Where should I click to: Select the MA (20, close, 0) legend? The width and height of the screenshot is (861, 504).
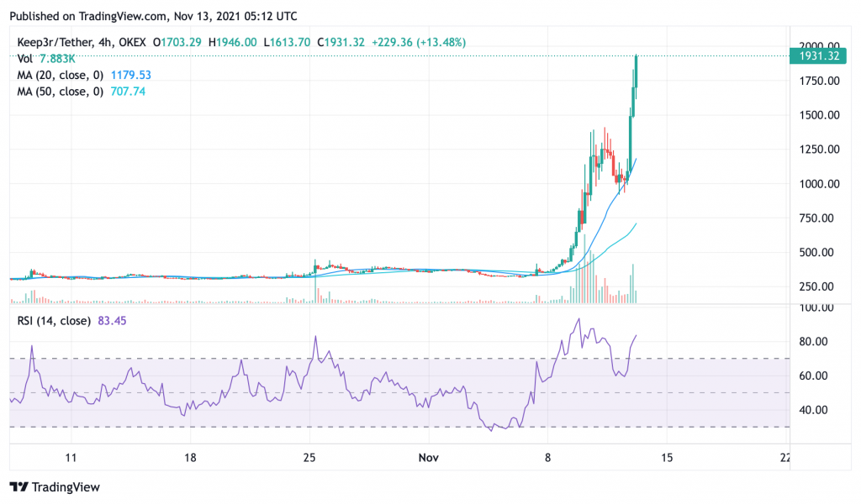point(60,75)
